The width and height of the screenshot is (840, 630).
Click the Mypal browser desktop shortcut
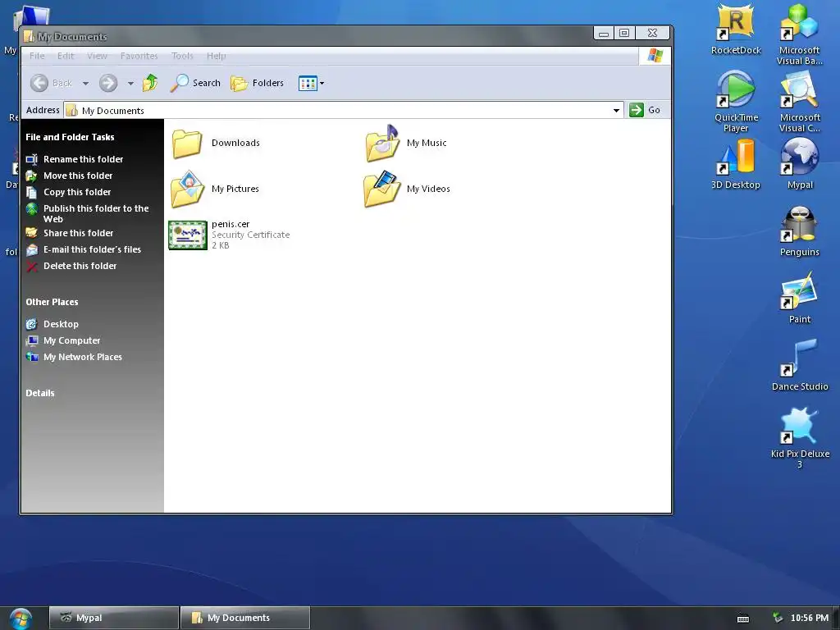tap(800, 164)
